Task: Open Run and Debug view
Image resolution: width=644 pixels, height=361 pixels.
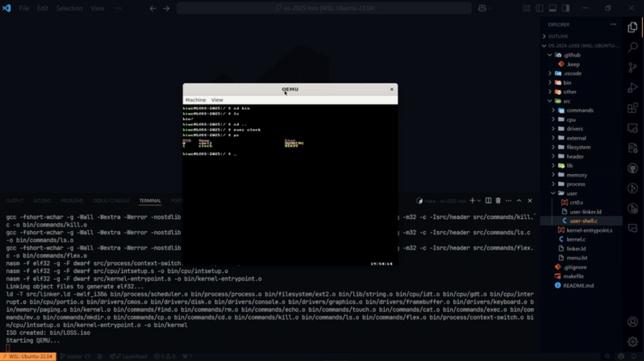Action: (x=632, y=87)
